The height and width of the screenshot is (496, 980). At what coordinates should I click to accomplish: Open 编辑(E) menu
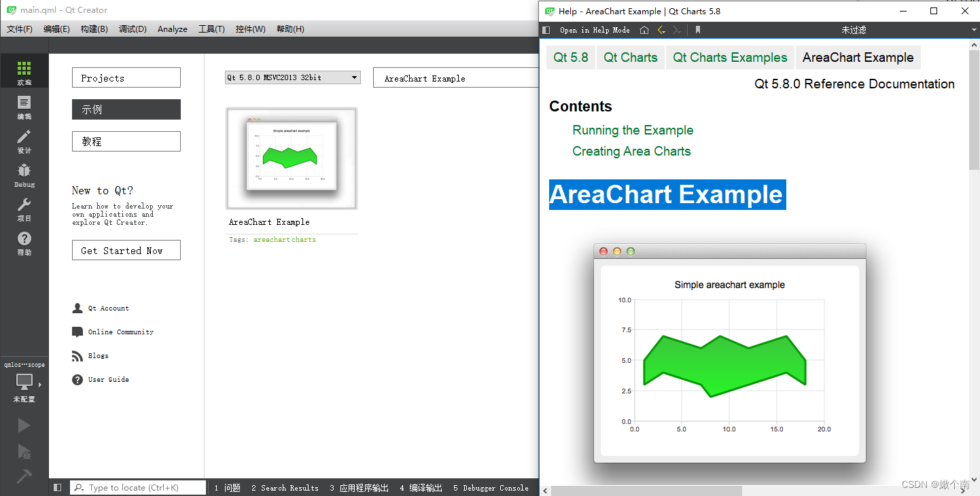[56, 29]
